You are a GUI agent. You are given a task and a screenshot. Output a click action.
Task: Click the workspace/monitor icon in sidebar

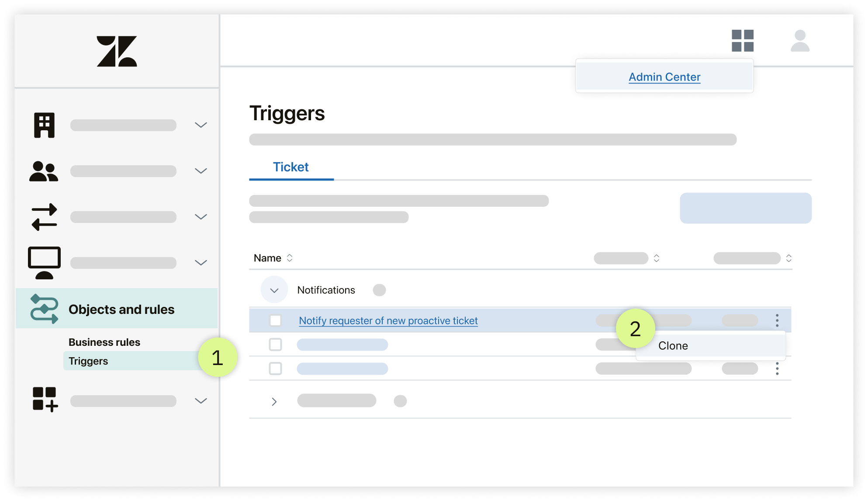coord(45,264)
